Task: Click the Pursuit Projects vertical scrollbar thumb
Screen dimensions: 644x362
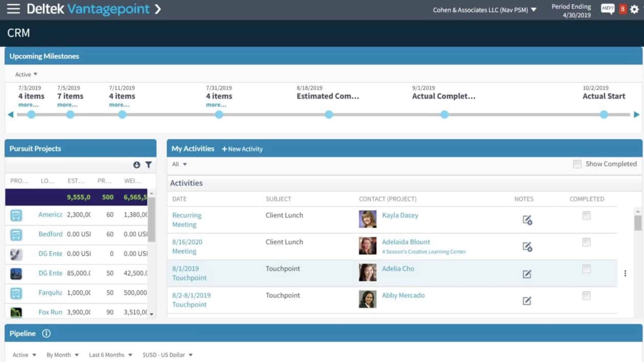Action: coord(152,219)
